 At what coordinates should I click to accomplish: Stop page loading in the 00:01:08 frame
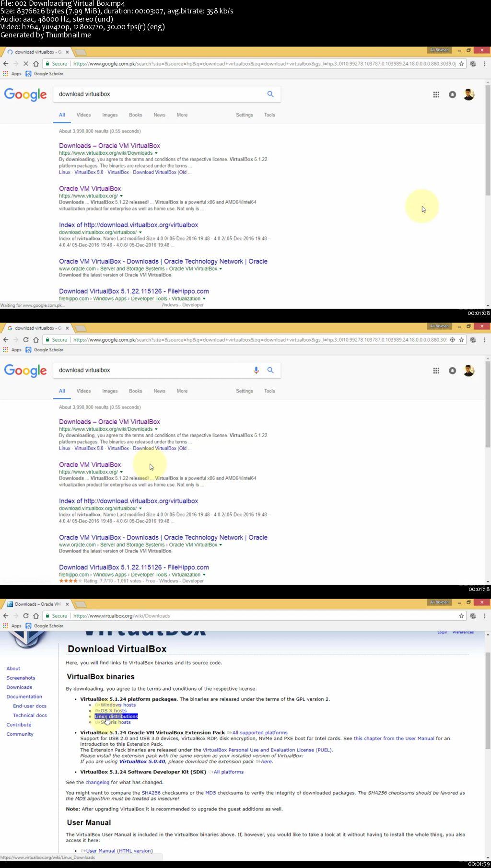(x=26, y=63)
